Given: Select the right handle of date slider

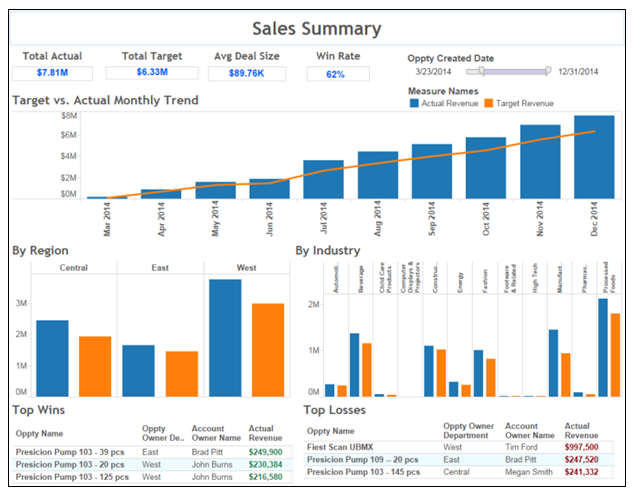Looking at the screenshot, I should point(548,71).
